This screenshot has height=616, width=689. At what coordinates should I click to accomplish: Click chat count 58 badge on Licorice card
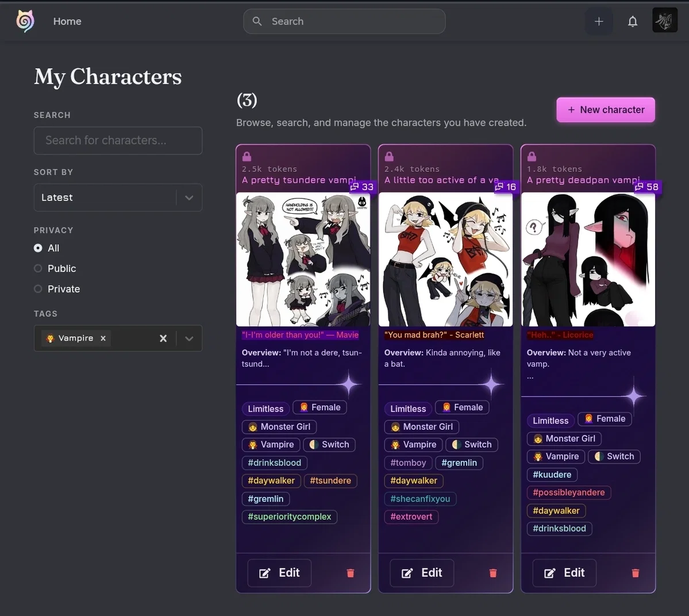pyautogui.click(x=647, y=187)
